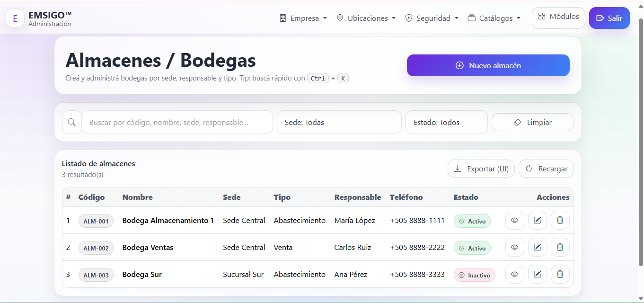Click the Listado de almacenes heading
644x303 pixels.
[x=98, y=164]
